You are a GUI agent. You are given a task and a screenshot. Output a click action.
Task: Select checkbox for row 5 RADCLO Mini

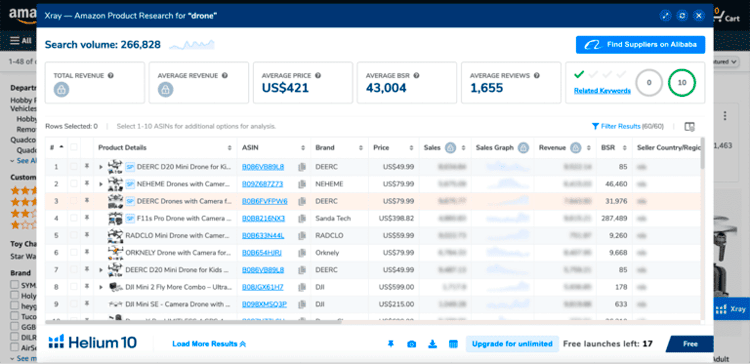click(74, 235)
